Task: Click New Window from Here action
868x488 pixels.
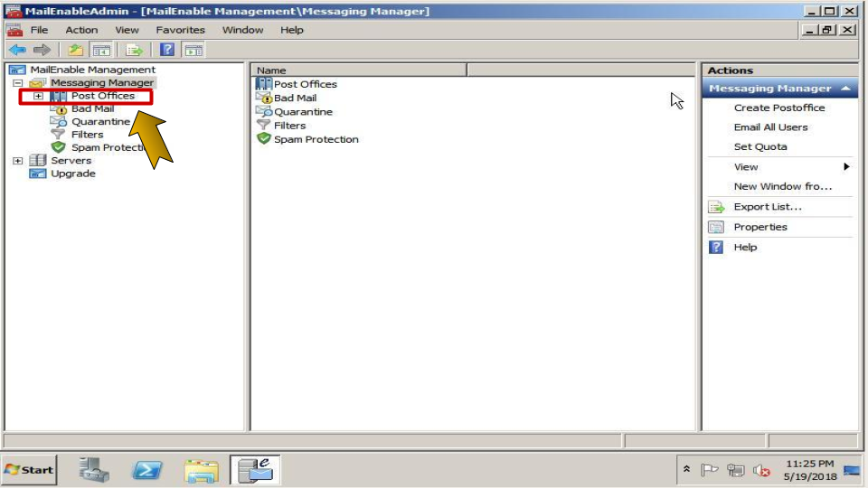Action: coord(783,186)
